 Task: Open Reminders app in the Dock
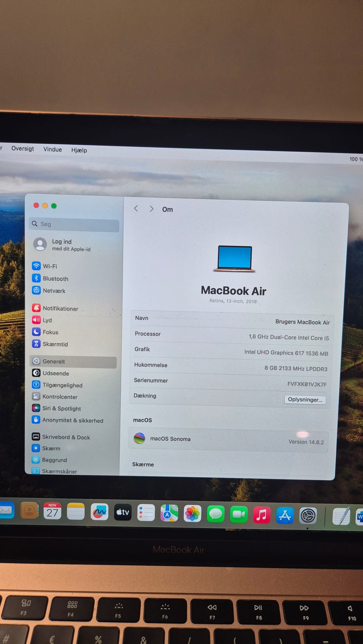point(146,513)
